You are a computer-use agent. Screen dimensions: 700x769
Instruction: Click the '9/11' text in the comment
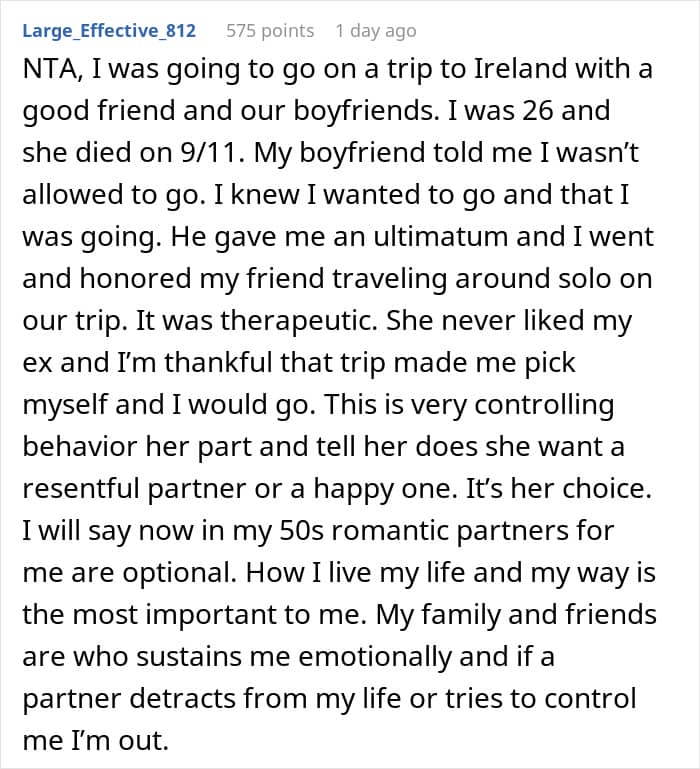pyautogui.click(x=212, y=153)
